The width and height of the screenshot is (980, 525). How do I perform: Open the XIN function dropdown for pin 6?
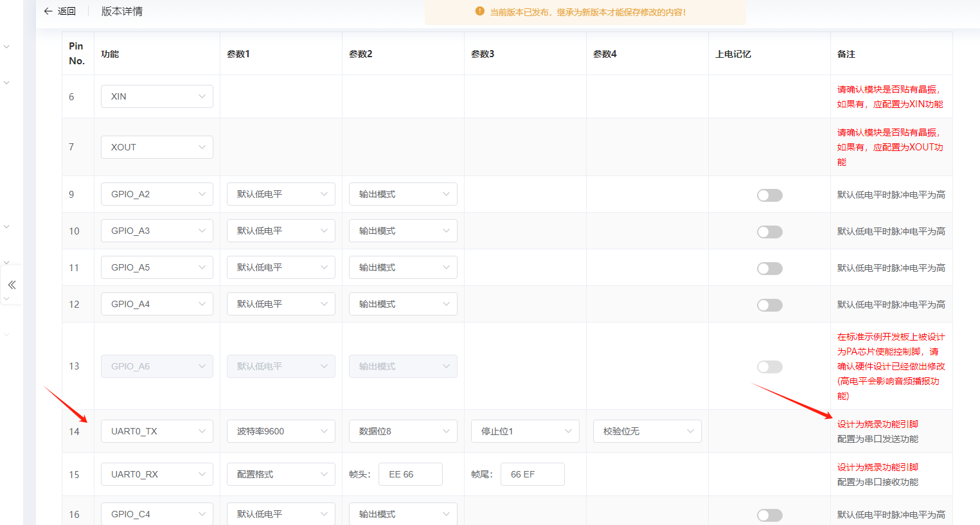157,96
